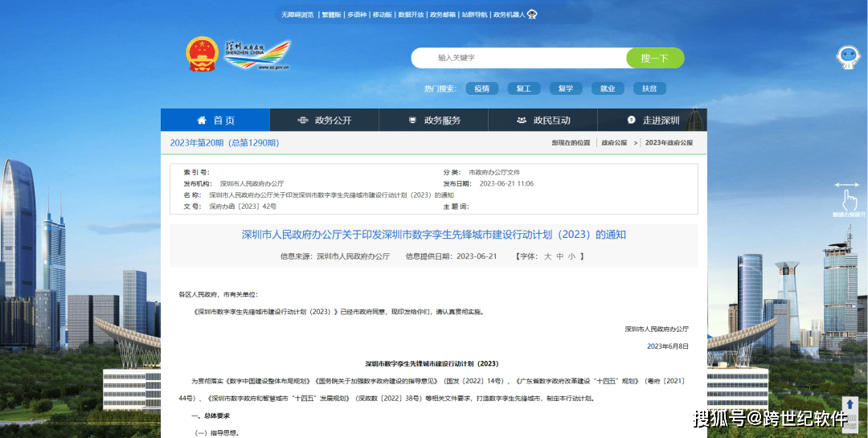
Task: Open 走进深圳 navigation tab
Action: pos(652,121)
